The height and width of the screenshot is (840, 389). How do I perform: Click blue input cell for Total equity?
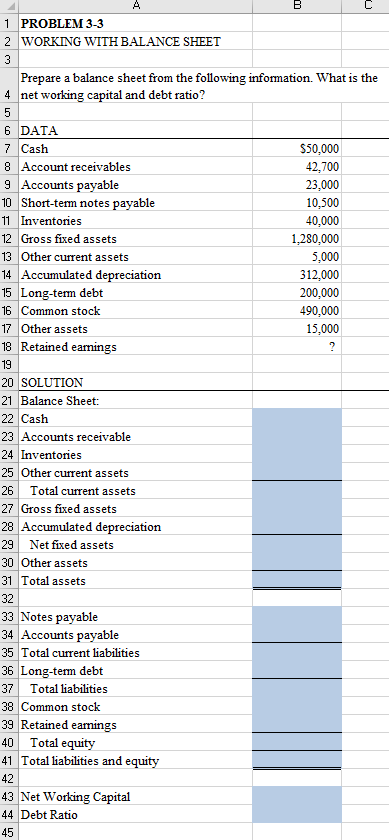(297, 742)
